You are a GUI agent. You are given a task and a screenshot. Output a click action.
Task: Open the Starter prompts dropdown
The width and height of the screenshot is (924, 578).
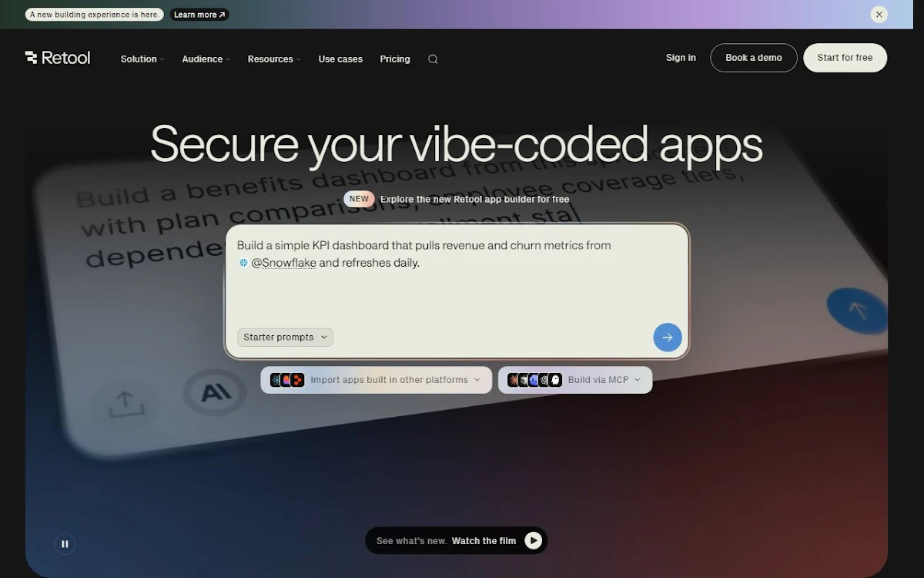[x=285, y=338]
